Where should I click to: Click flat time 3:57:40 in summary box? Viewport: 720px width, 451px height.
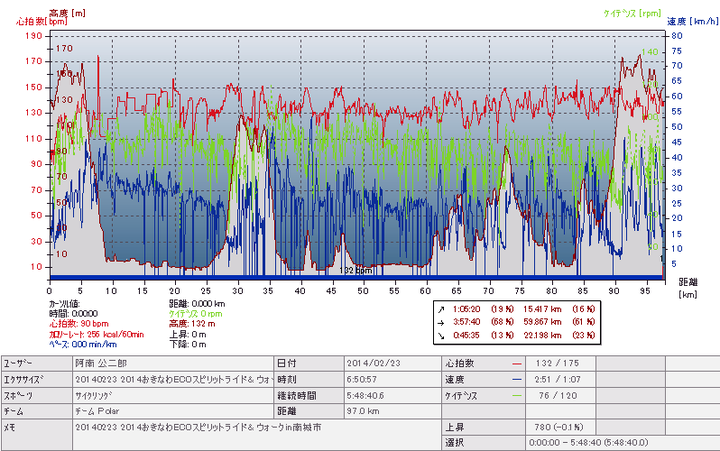467,322
